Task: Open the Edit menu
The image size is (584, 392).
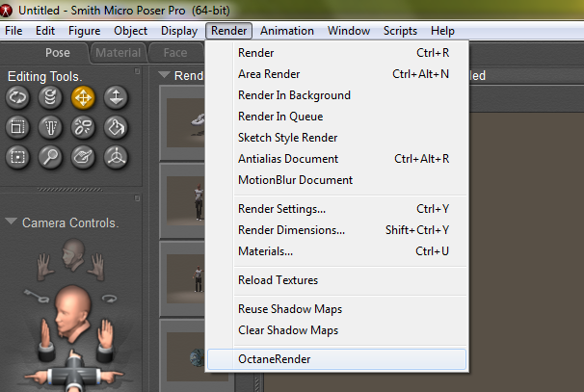Action: pyautogui.click(x=45, y=31)
